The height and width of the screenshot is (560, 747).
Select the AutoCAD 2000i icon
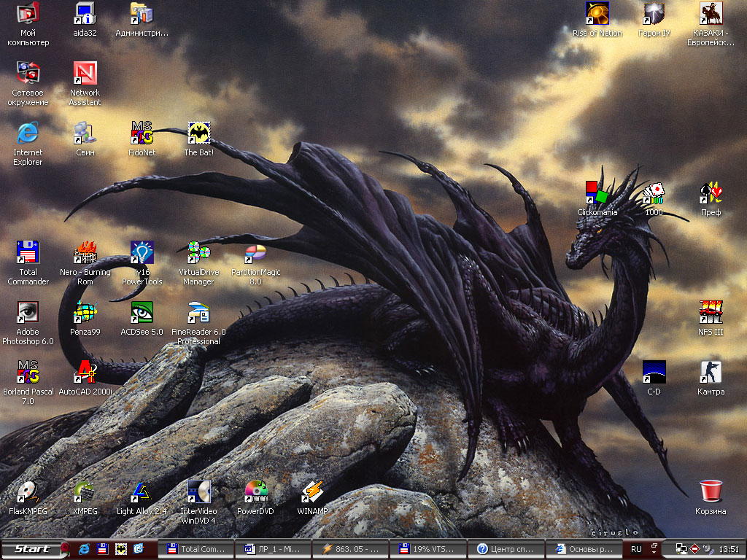tap(85, 372)
